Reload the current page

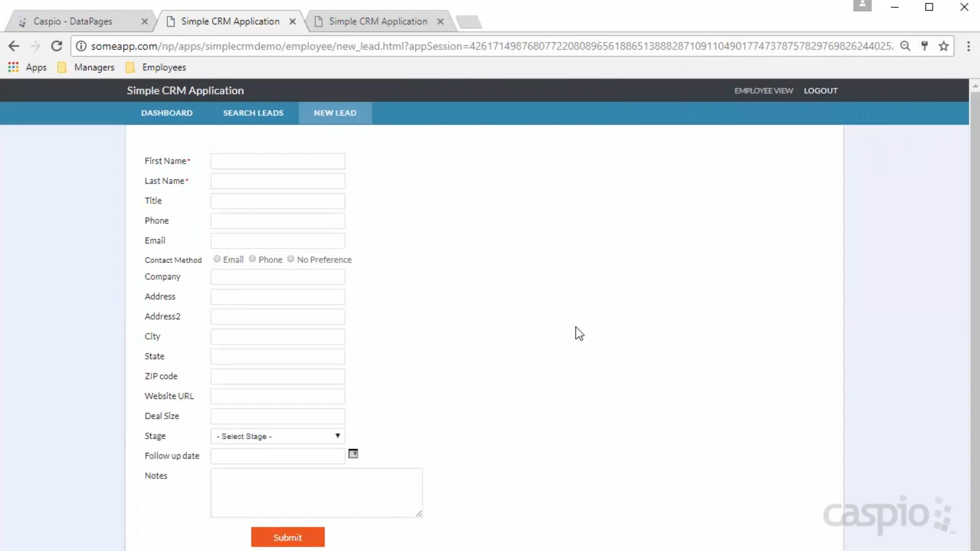[57, 46]
